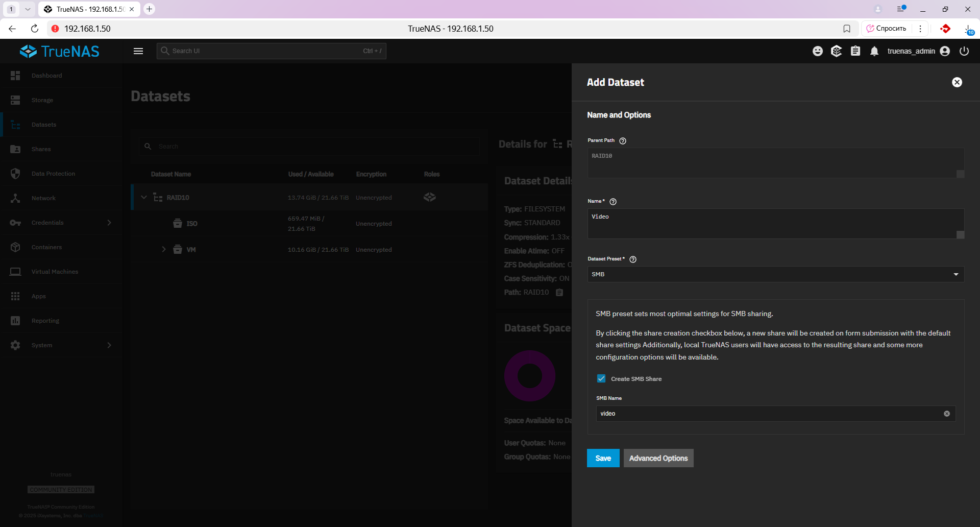Click the Name text field
Image resolution: width=980 pixels, height=527 pixels.
pos(771,223)
